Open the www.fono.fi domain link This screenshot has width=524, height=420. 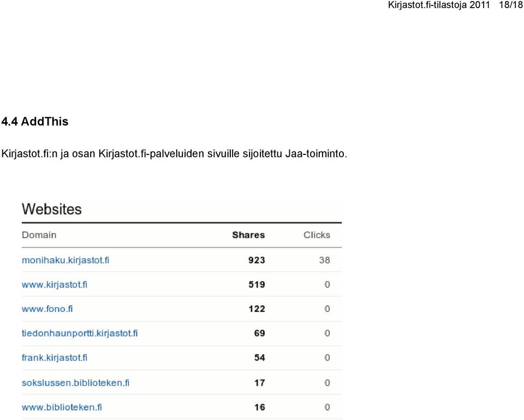pyautogui.click(x=47, y=309)
